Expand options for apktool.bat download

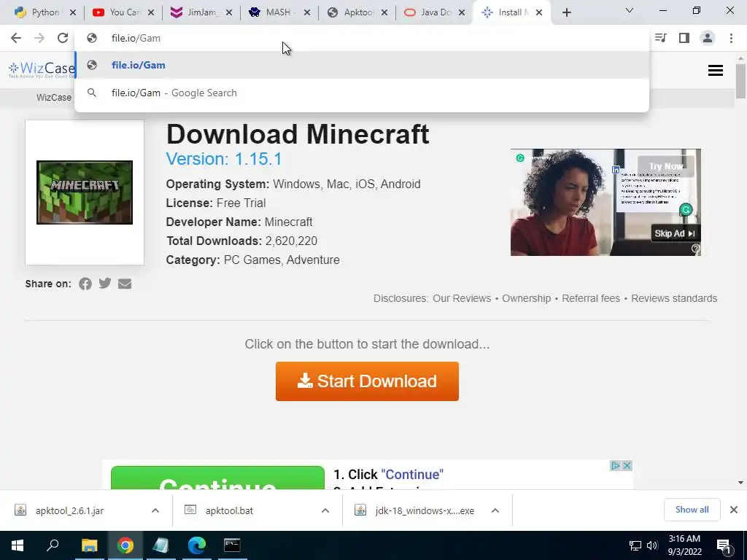[325, 510]
